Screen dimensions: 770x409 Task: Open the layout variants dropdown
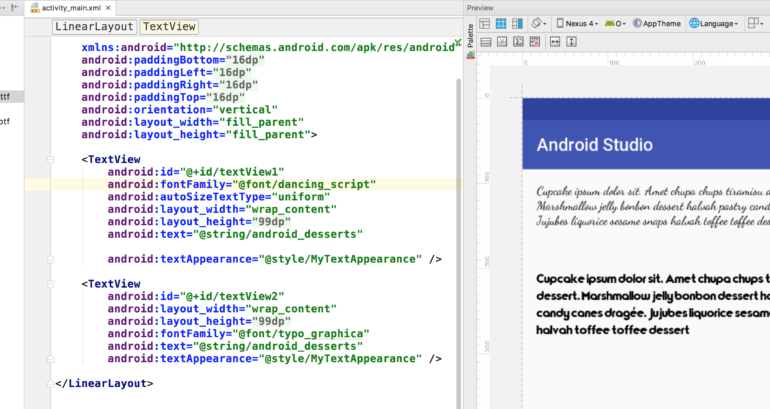coord(756,23)
